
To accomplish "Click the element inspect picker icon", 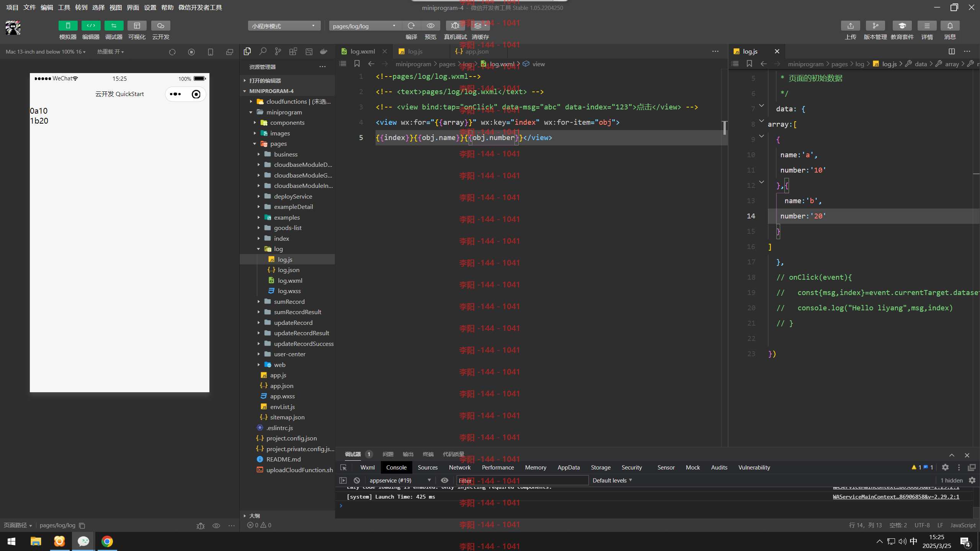I will tap(343, 467).
